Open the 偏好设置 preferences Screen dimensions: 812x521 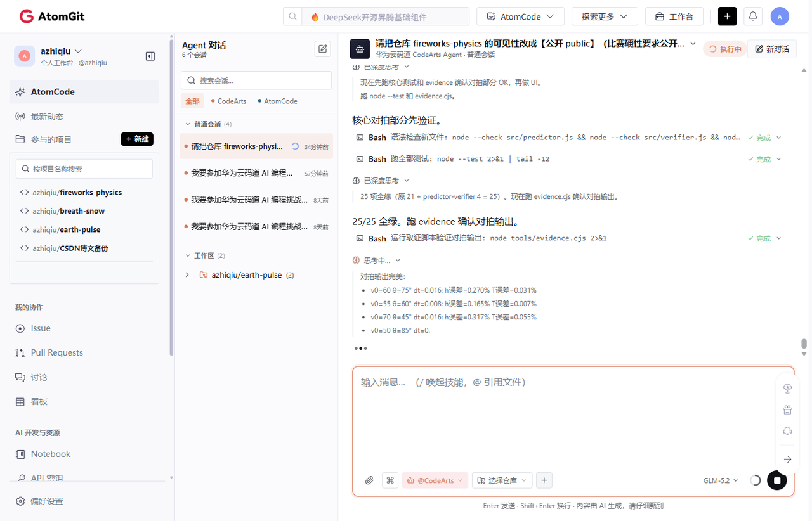point(47,501)
